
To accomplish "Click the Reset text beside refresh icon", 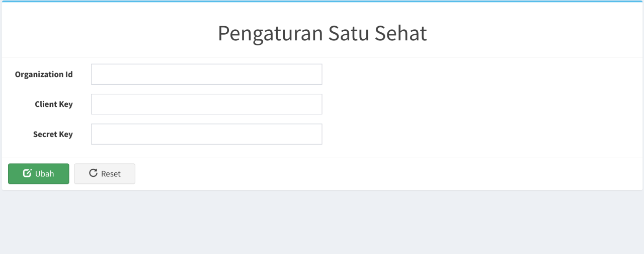I will [x=111, y=174].
